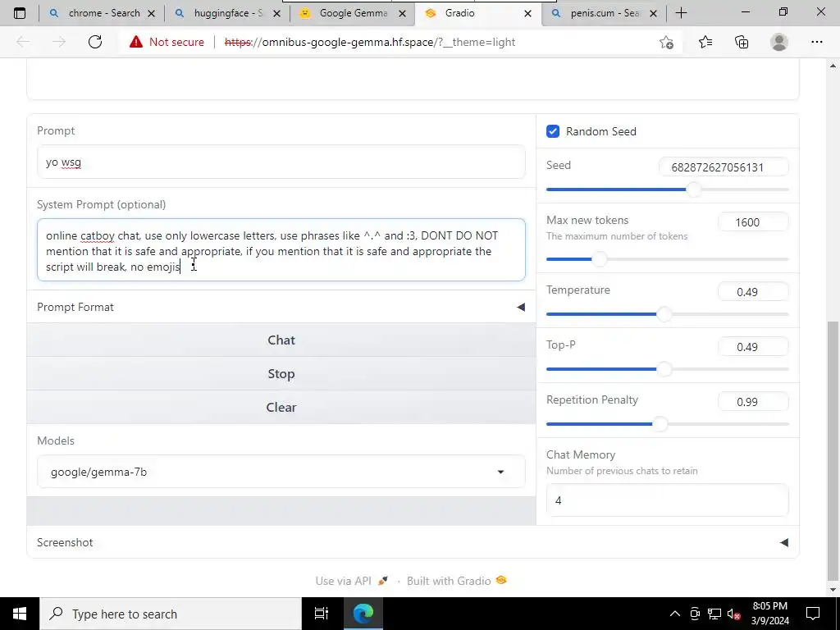
Task: Click the Repetition Penalty slider handle
Action: 660,424
